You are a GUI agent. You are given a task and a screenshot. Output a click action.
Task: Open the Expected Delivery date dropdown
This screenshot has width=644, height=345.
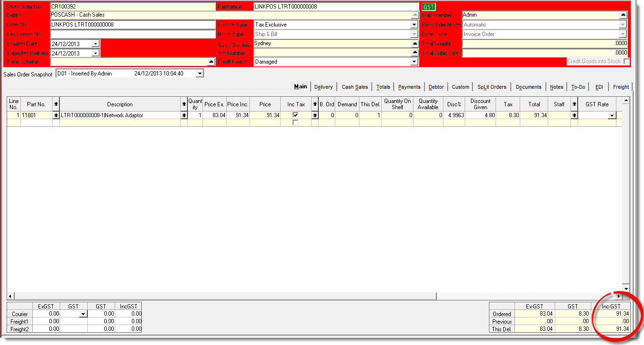click(x=95, y=53)
